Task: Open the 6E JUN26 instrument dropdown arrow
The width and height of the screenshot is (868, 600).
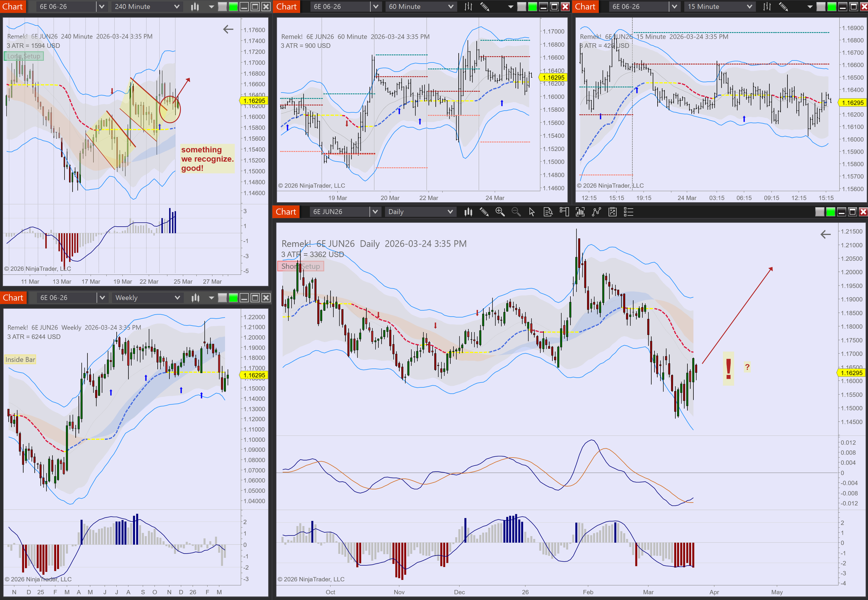Action: [x=375, y=212]
